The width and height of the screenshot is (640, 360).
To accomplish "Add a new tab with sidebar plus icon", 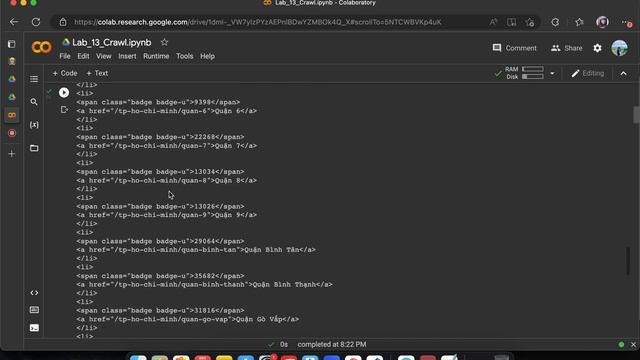I will pyautogui.click(x=12, y=154).
